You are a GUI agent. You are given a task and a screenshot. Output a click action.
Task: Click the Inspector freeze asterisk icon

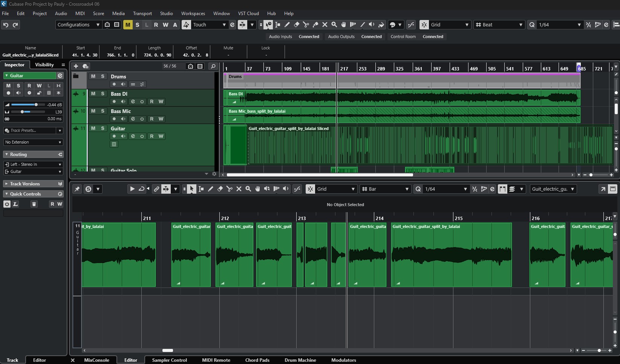coord(58,93)
